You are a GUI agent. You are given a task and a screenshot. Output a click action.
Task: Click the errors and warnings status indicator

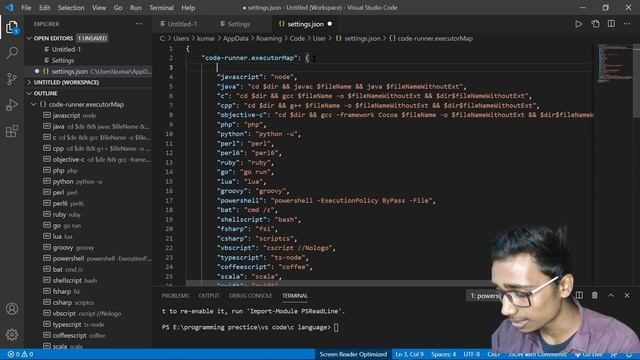[20, 354]
